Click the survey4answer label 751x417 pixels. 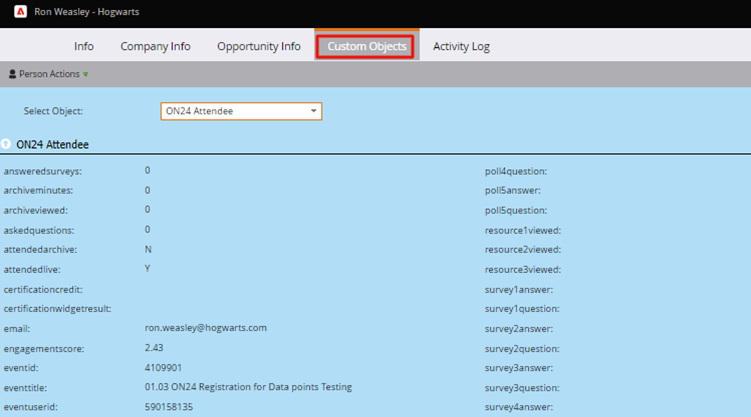[519, 407]
